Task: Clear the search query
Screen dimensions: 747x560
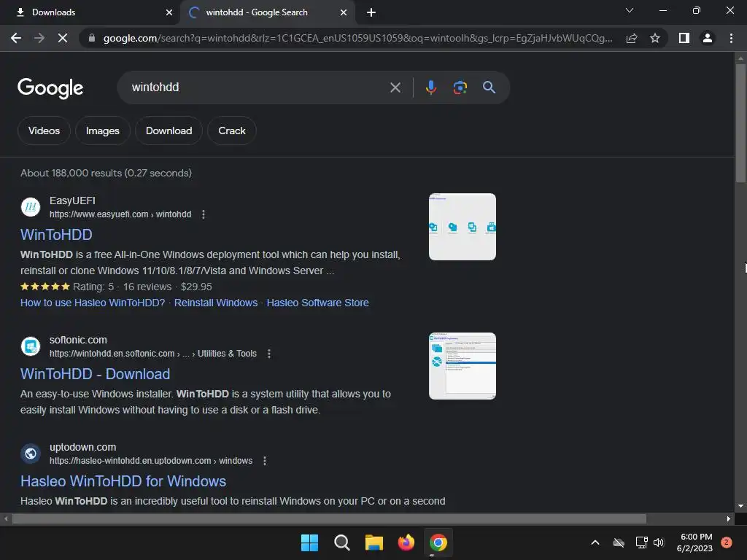Action: [395, 87]
